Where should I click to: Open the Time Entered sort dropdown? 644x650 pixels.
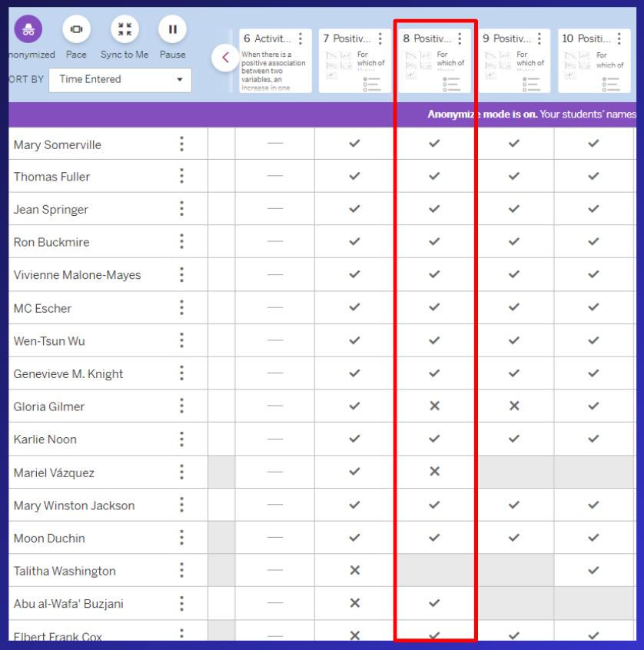tap(120, 79)
